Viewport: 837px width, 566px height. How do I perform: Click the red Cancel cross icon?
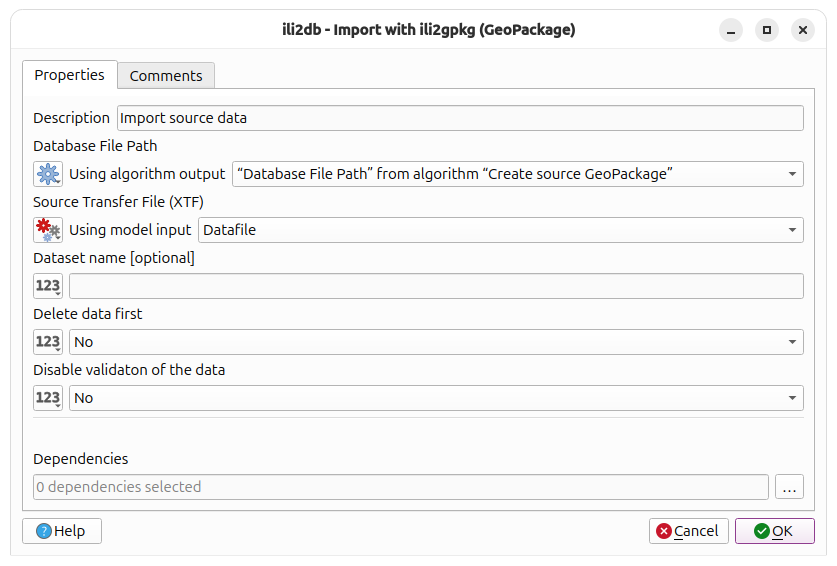pyautogui.click(x=664, y=531)
